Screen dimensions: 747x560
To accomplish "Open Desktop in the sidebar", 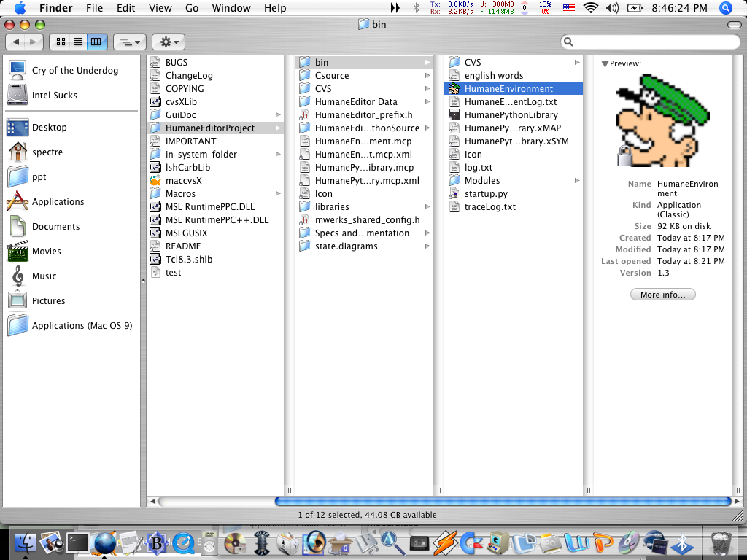I will (18, 128).
